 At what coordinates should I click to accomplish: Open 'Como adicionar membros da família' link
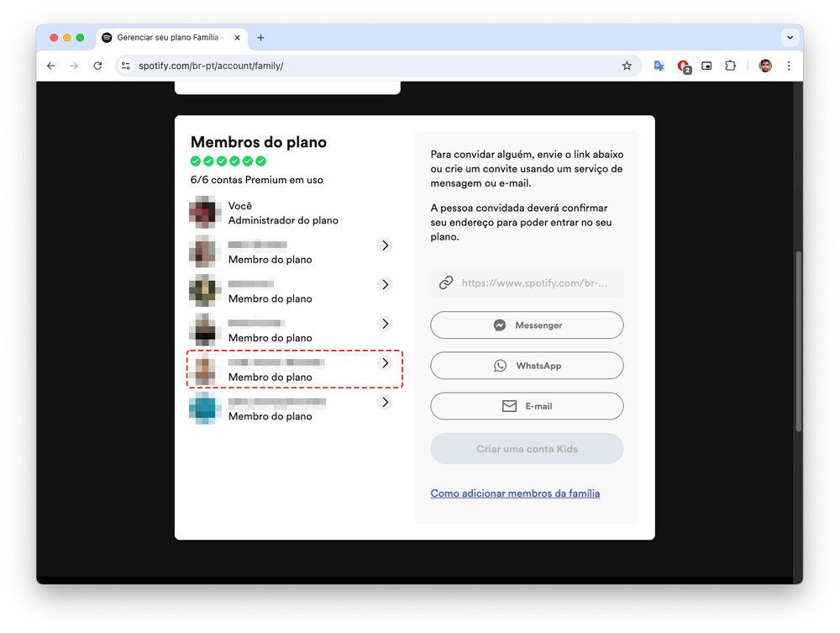[515, 493]
